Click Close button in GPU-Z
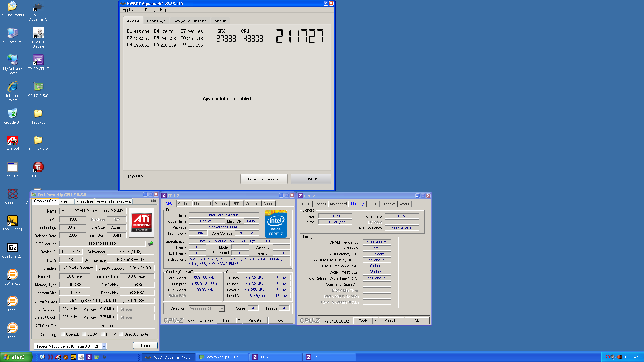Screen dimensions: 644x362 click(145, 346)
